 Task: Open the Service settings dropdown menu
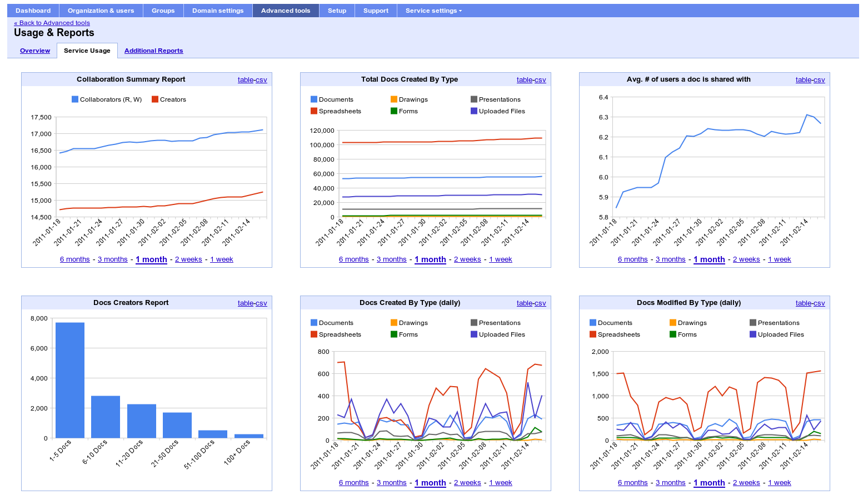433,11
